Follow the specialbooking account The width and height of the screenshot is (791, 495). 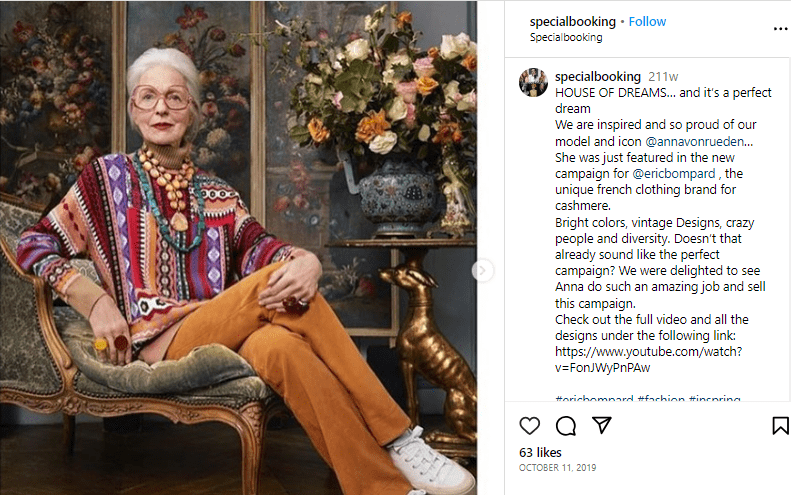647,22
